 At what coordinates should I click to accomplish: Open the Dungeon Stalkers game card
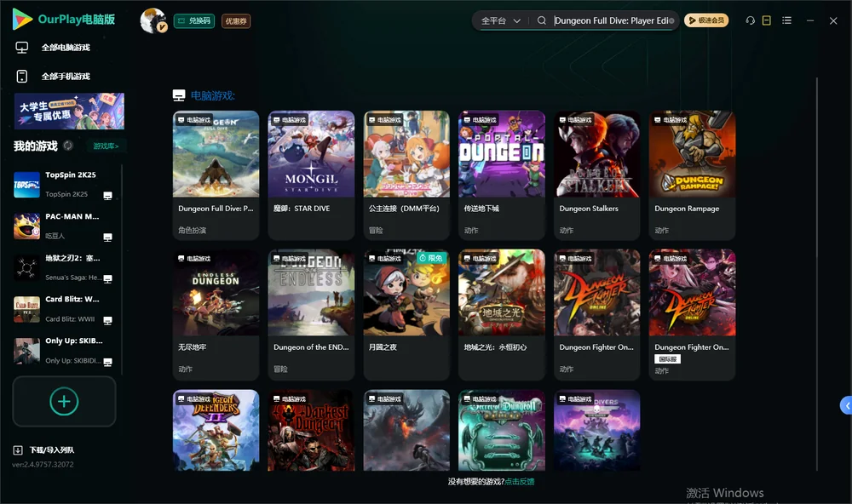[x=596, y=175]
